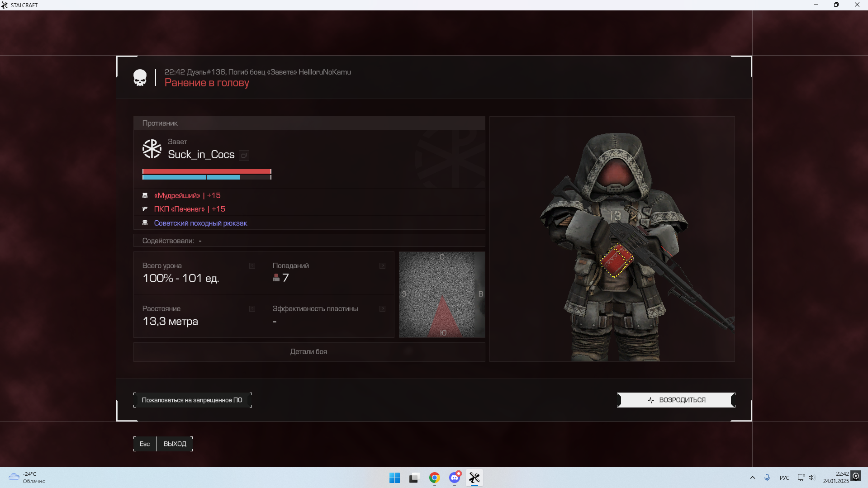Click the microphone tray icon
Image resolution: width=868 pixels, height=488 pixels.
pos(767,478)
